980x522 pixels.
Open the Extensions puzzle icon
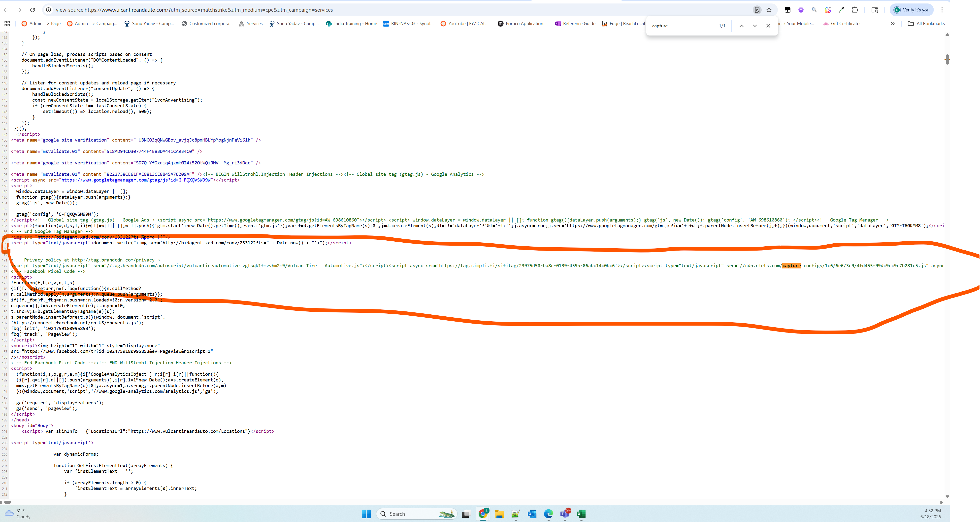tap(855, 10)
